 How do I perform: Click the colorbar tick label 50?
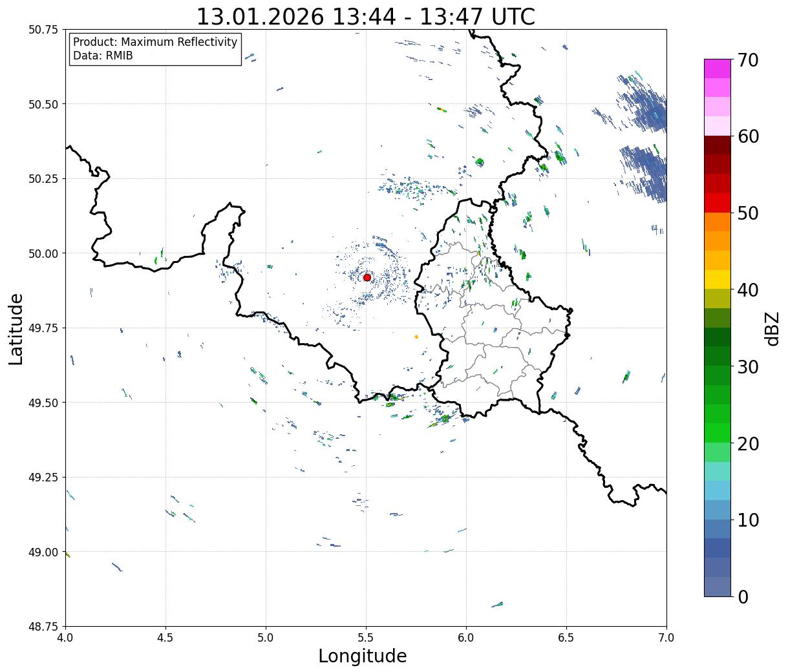[748, 213]
